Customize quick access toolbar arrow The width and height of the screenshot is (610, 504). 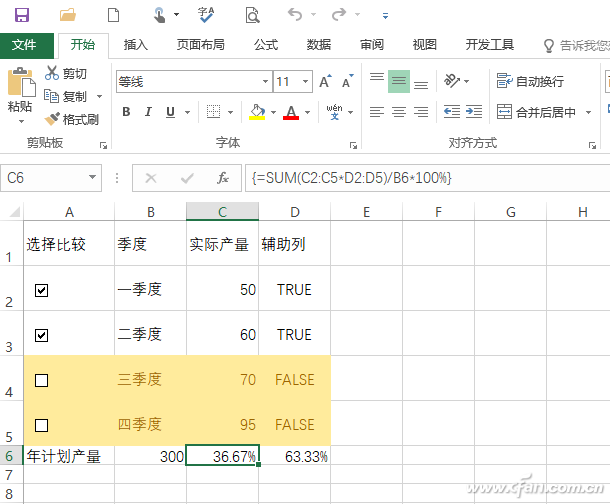click(385, 16)
